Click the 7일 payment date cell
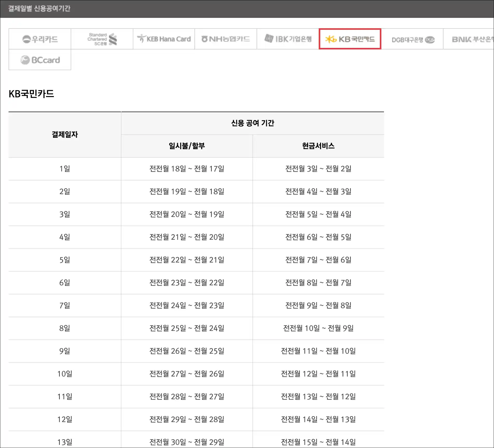This screenshot has width=494, height=448. pos(65,306)
